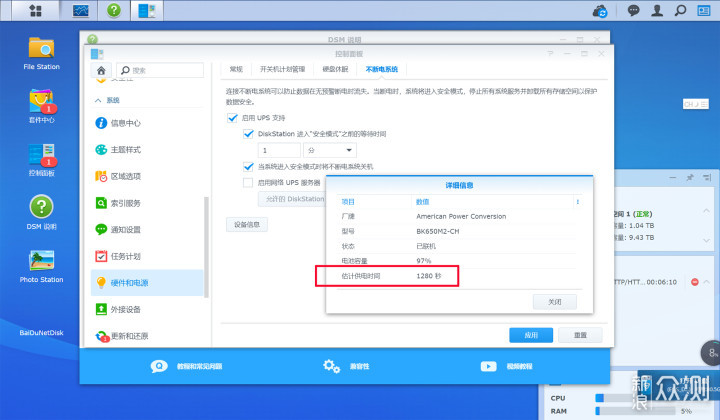Pin the widget panel with the pin icon
The width and height of the screenshot is (720, 420).
(689, 177)
